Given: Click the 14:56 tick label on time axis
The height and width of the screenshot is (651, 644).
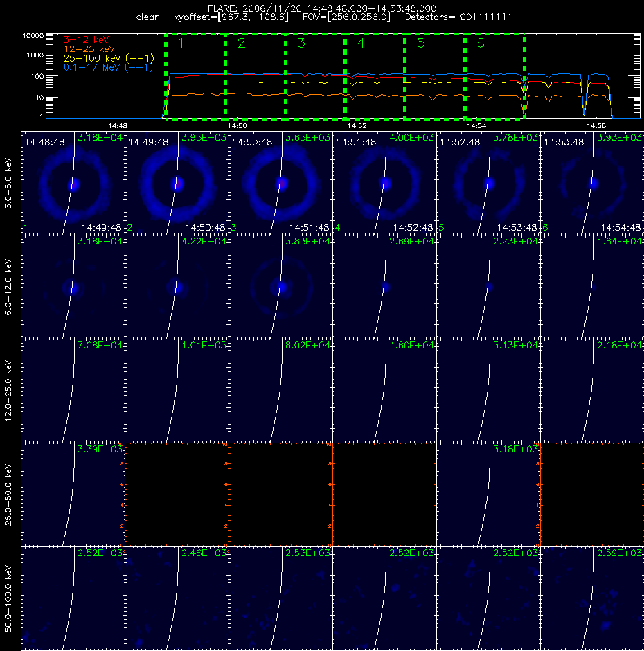Looking at the screenshot, I should point(596,125).
